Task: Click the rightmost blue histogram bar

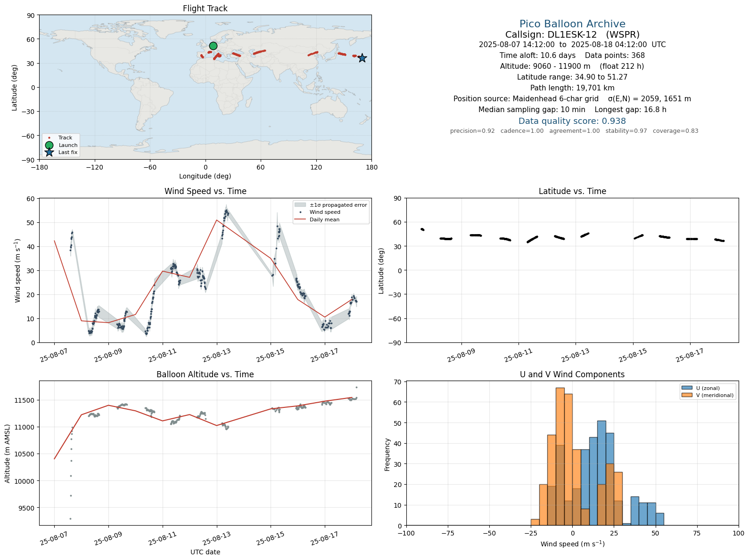Action: [659, 519]
